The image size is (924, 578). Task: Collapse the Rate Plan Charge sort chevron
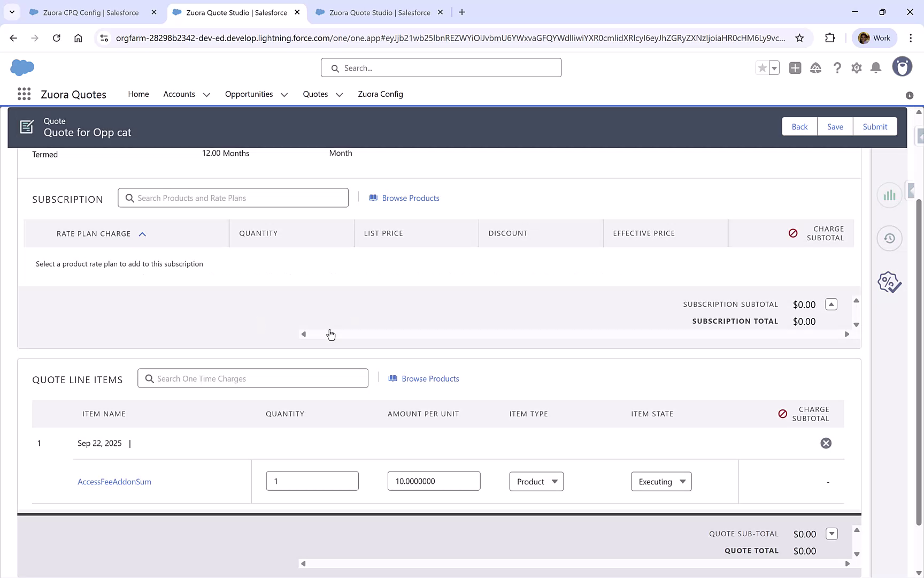pyautogui.click(x=142, y=233)
